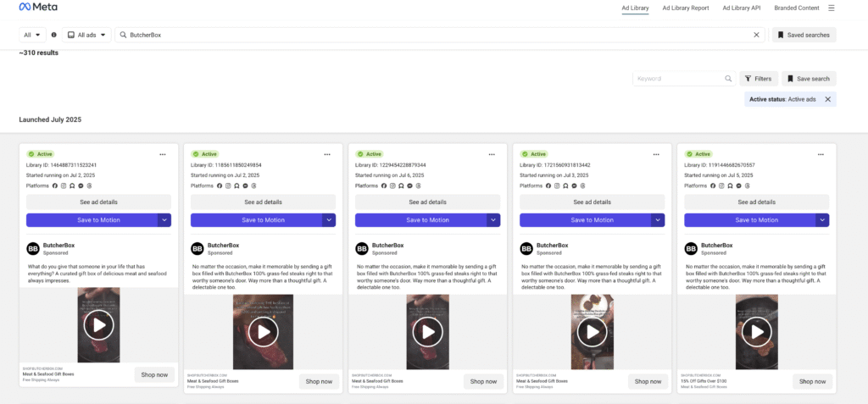Click ButcherBox avatar in the Jul 5 ad
Image resolution: width=868 pixels, height=404 pixels.
692,248
